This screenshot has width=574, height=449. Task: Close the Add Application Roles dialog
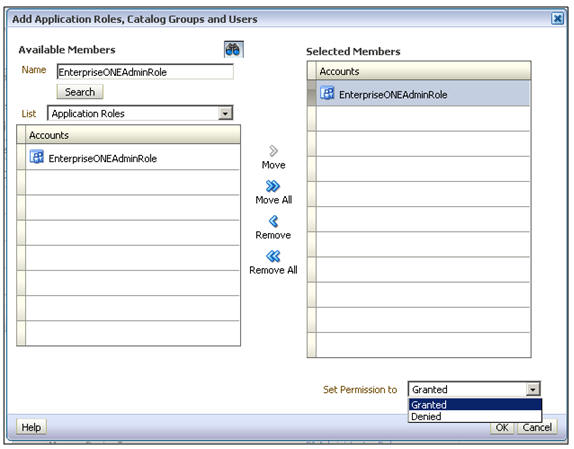coord(557,18)
